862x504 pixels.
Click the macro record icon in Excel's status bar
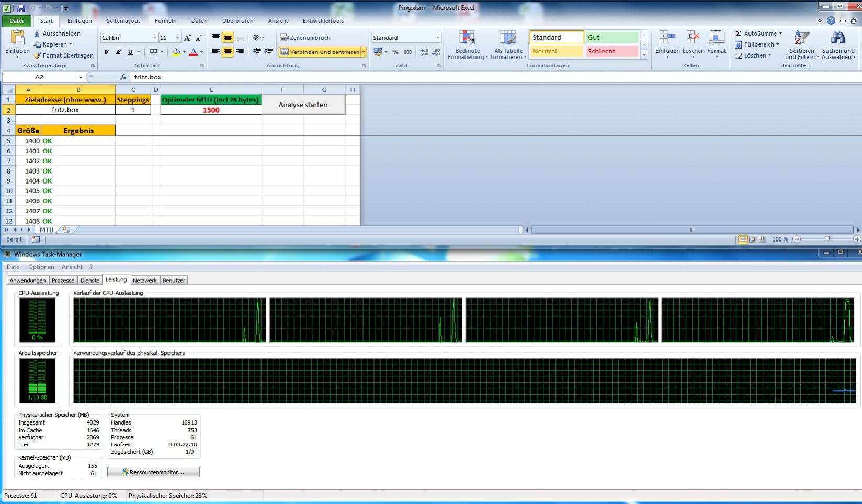pos(36,239)
